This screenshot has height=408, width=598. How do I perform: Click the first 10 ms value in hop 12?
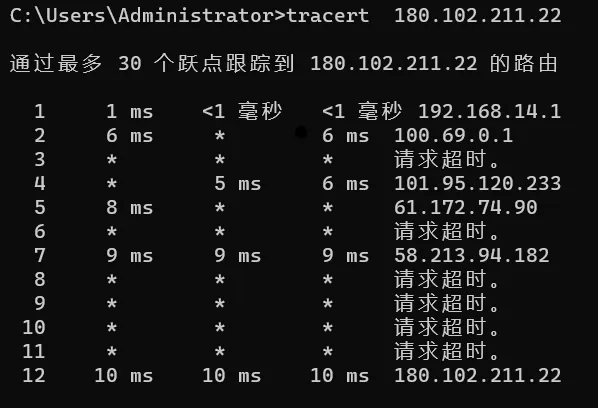124,376
